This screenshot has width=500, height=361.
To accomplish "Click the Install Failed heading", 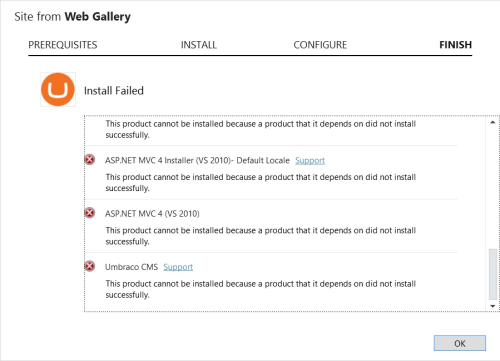I will [114, 91].
